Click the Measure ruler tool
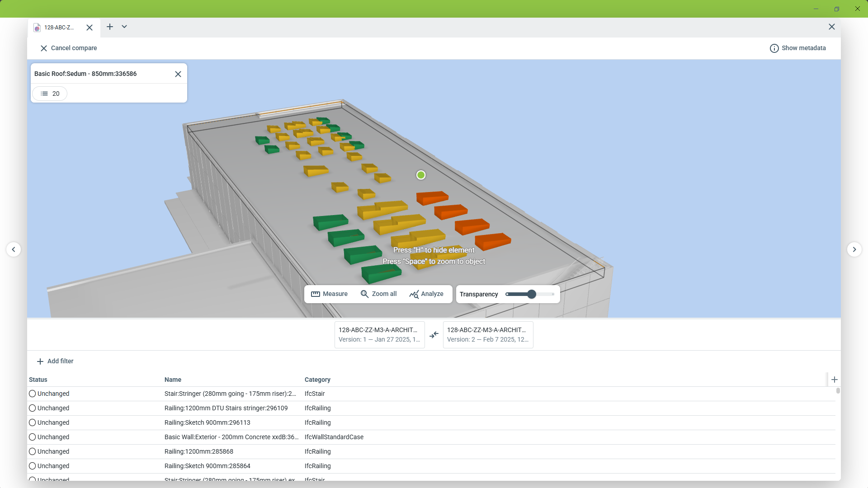Viewport: 868px width, 488px height. point(329,294)
